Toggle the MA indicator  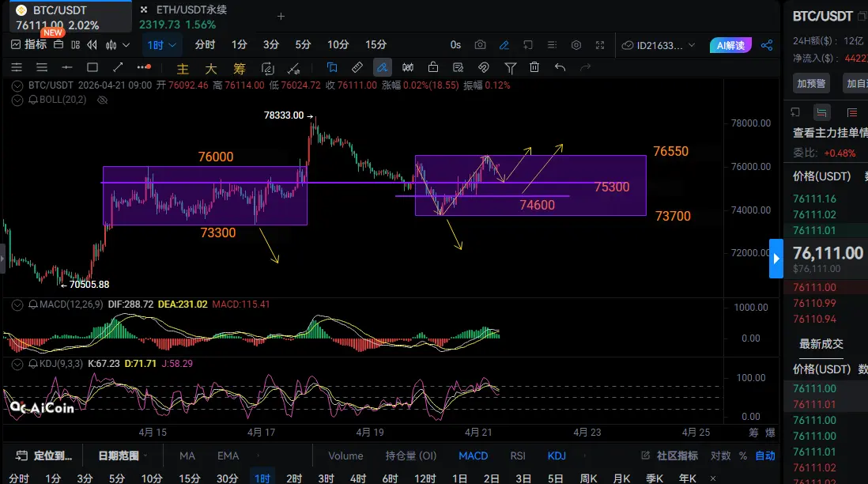pyautogui.click(x=187, y=456)
